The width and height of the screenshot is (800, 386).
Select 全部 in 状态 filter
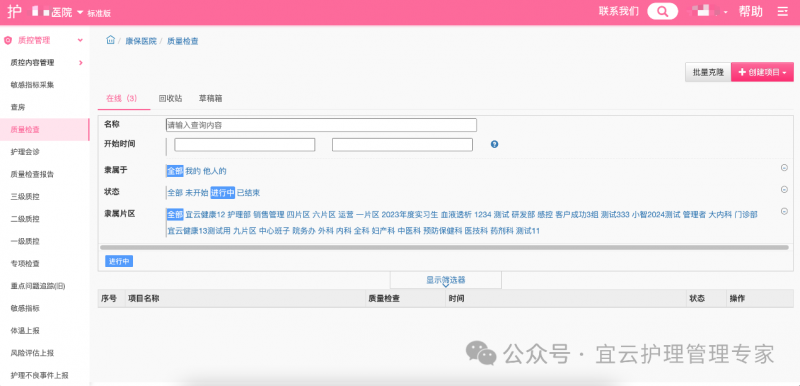(175, 193)
